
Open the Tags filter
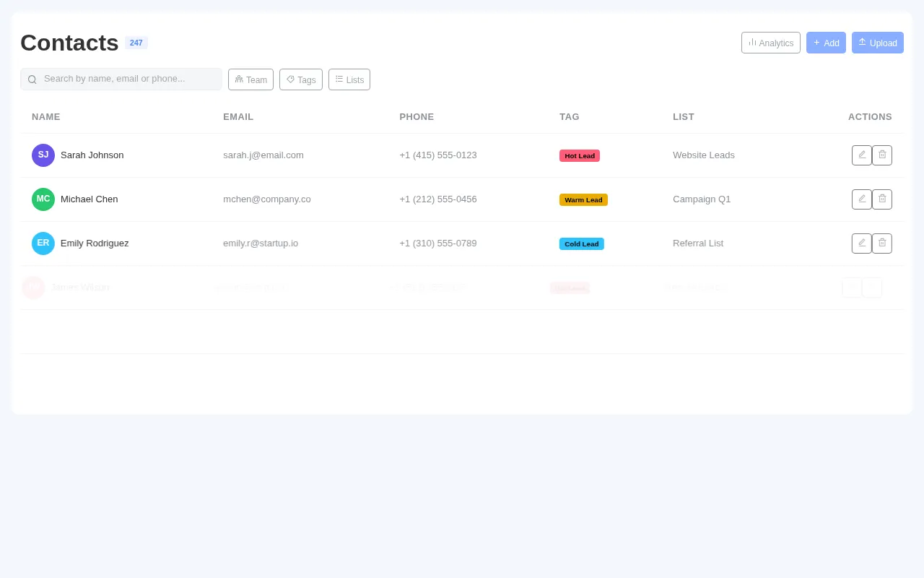point(301,79)
